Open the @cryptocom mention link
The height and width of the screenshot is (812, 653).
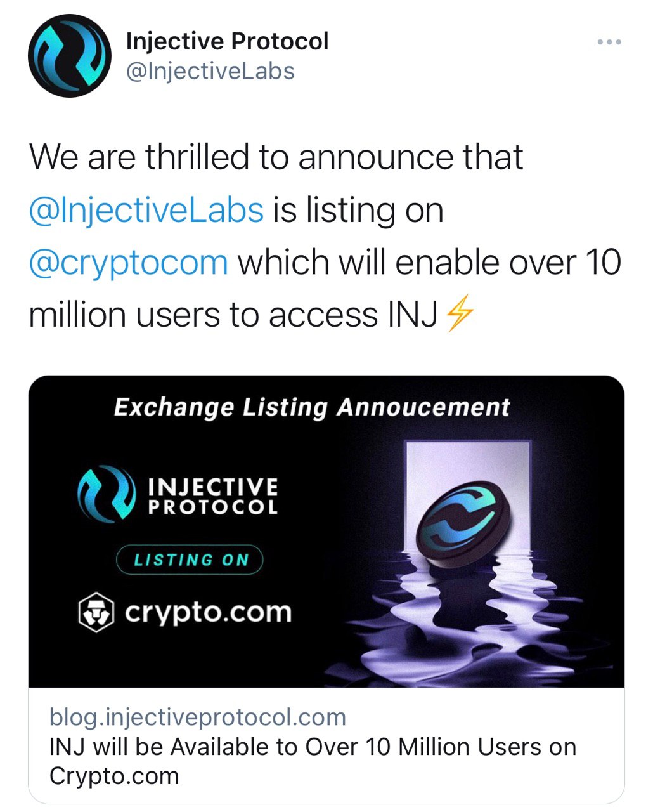(x=129, y=262)
